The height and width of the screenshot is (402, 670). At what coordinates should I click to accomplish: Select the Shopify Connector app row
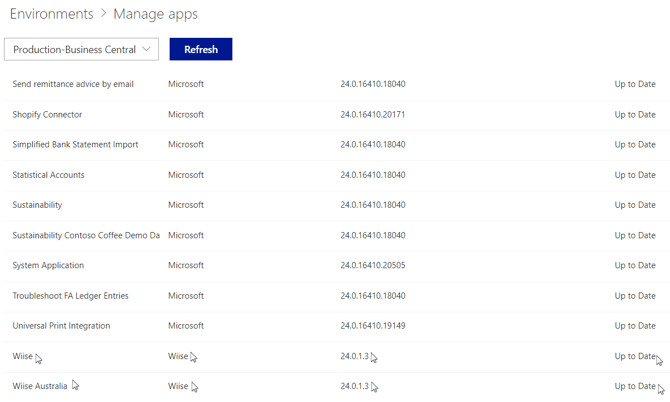[47, 115]
